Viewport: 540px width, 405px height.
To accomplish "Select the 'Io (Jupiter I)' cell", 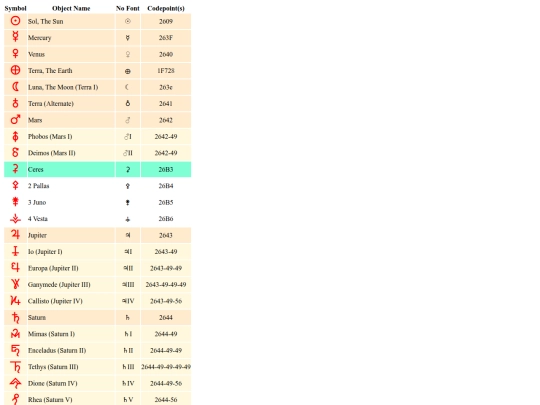I will pyautogui.click(x=71, y=252).
